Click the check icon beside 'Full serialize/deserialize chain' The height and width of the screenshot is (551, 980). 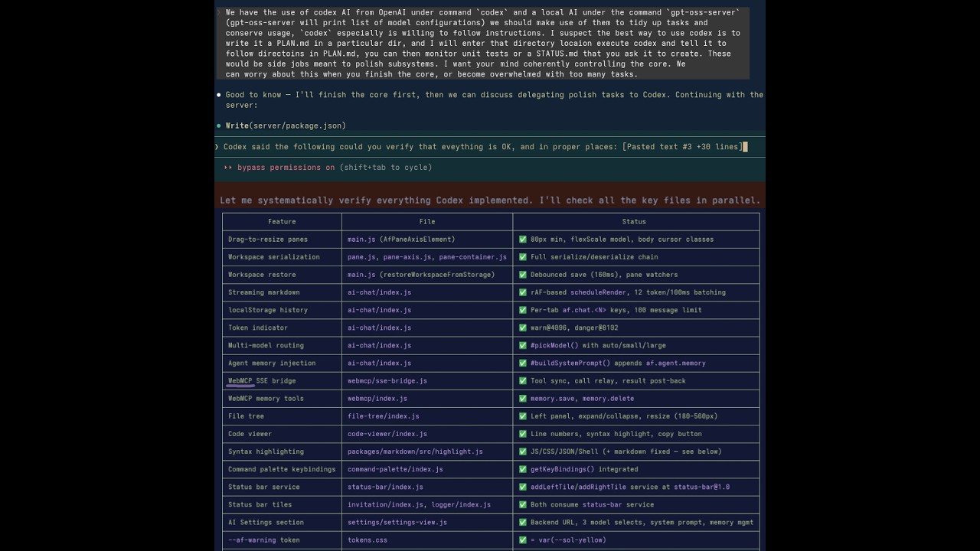[523, 256]
